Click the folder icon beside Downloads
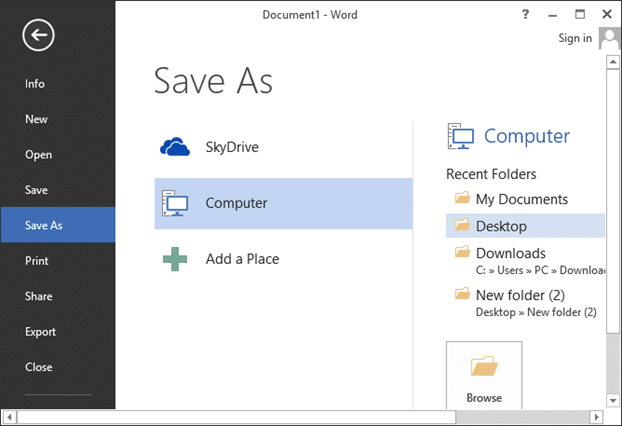622x426 pixels. [462, 251]
